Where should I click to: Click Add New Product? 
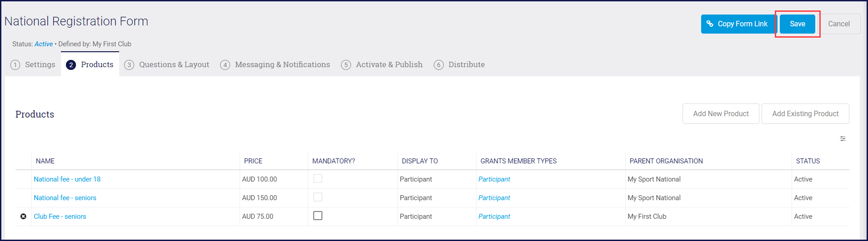pyautogui.click(x=720, y=114)
